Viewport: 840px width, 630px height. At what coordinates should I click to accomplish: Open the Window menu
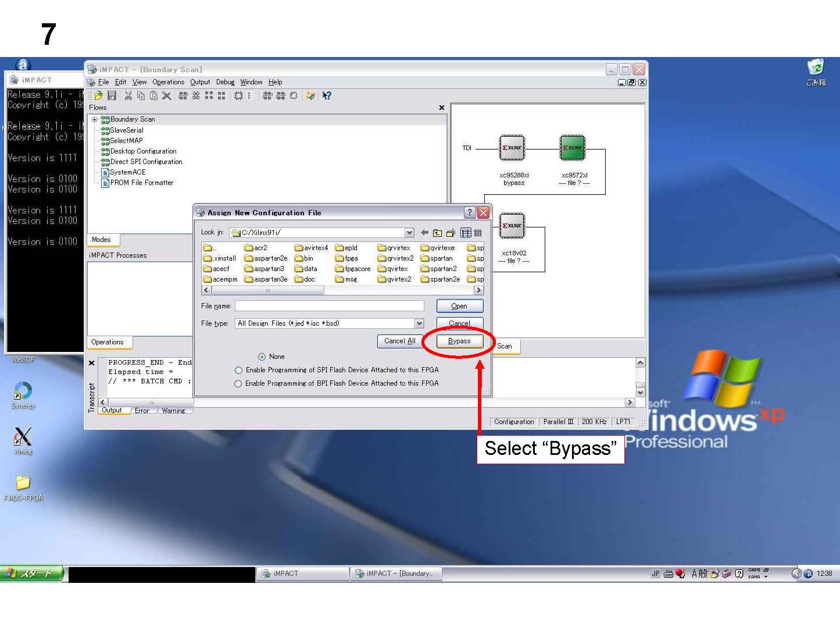coord(251,82)
